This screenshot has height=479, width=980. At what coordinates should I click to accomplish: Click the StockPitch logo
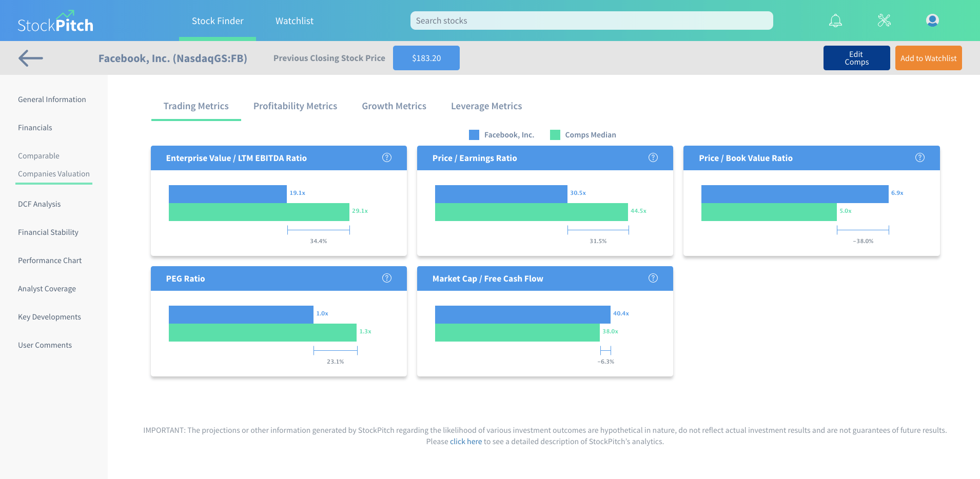click(55, 22)
